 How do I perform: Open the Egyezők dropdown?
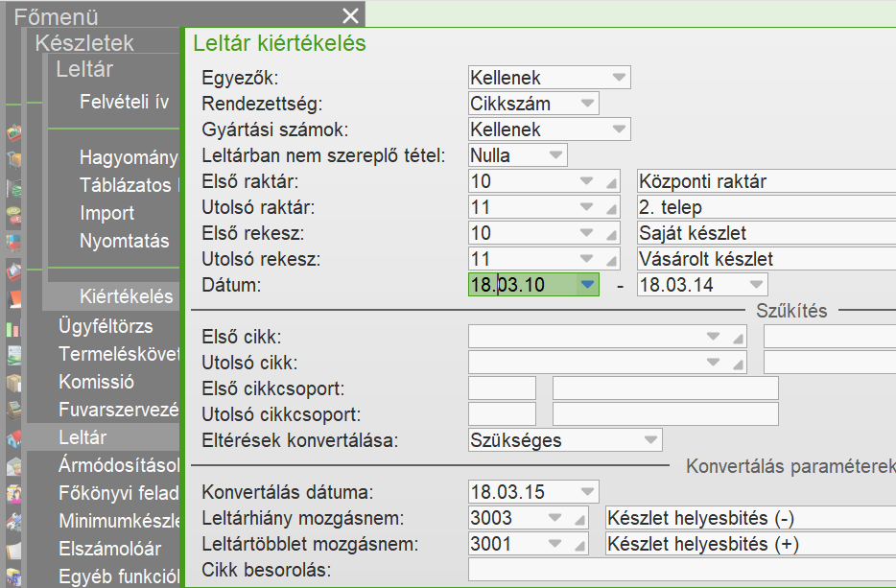[619, 78]
